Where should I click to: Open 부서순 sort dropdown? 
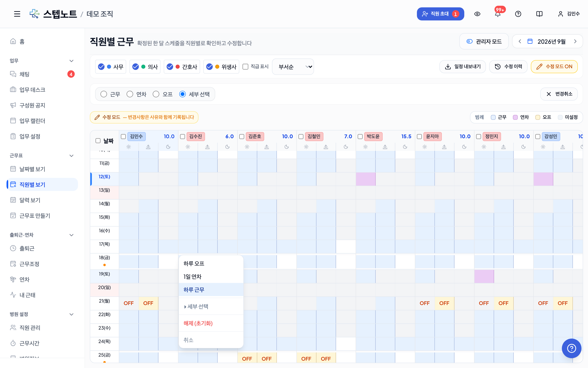pos(293,67)
